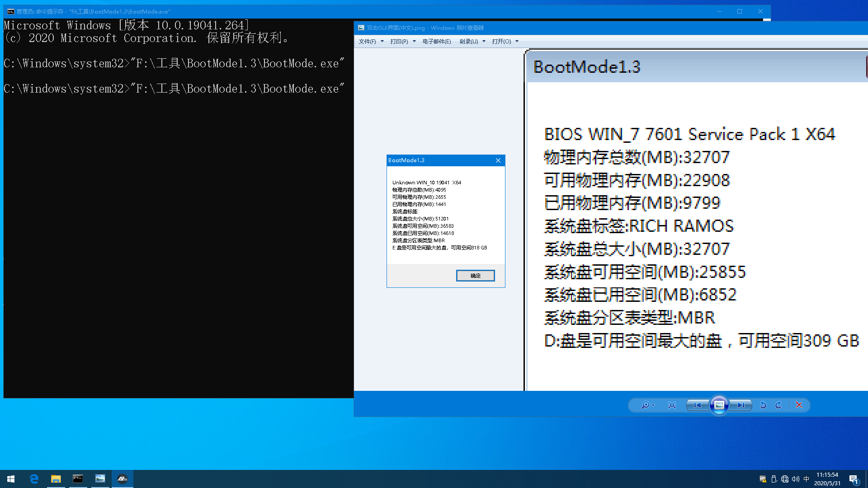Viewport: 868px width, 488px height.
Task: Delete the photo with the red X
Action: [x=799, y=405]
